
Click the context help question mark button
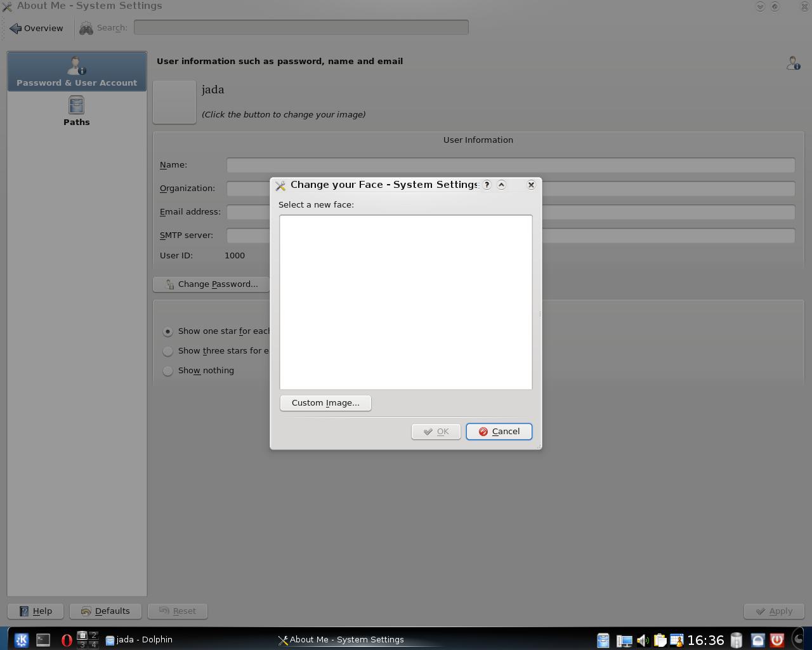point(487,185)
